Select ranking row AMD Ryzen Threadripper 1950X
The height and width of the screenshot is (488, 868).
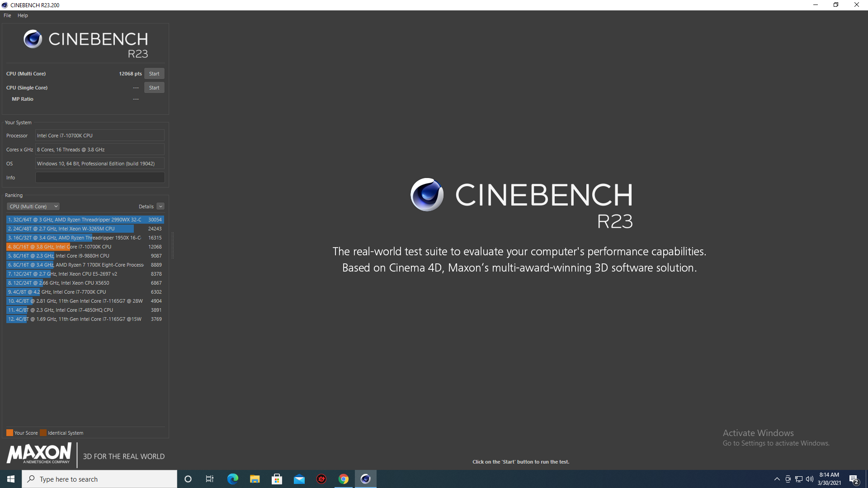(x=85, y=238)
